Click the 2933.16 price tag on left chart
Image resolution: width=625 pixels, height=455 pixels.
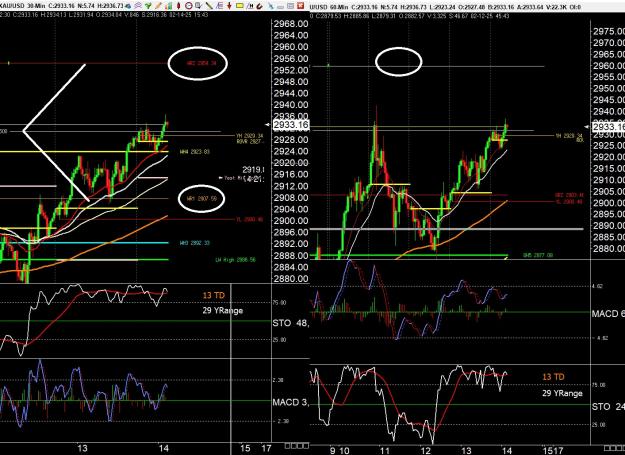click(291, 125)
